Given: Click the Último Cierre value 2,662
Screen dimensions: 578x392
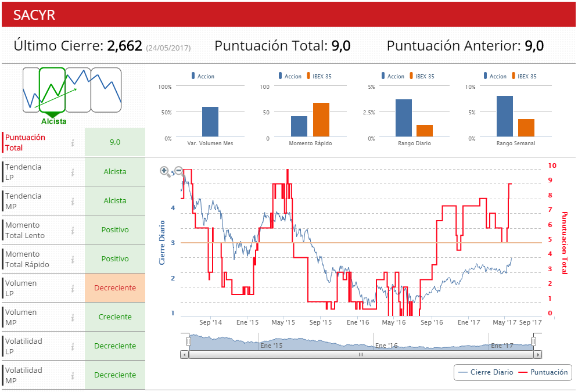Looking at the screenshot, I should (124, 46).
